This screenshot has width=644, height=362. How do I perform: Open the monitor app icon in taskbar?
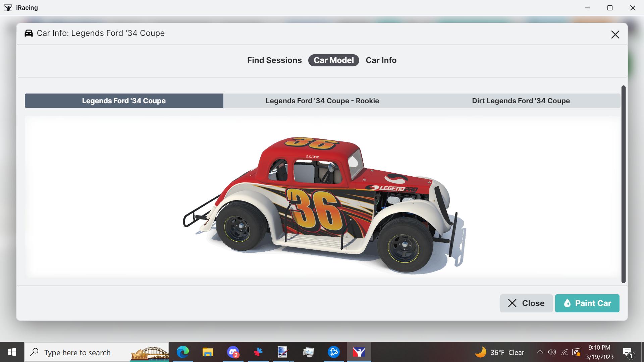308,352
